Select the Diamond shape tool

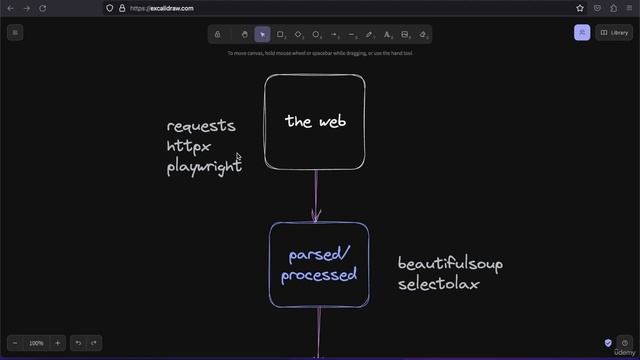coord(298,35)
